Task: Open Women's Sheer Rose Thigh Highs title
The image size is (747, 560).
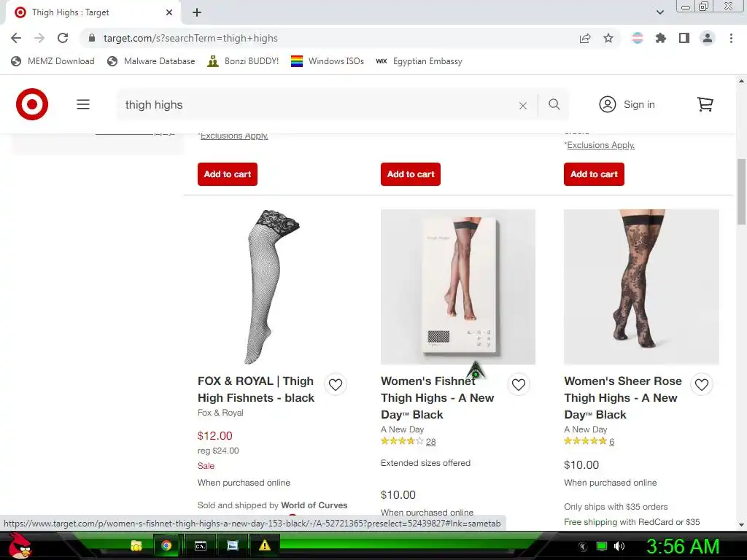Action: coord(623,397)
